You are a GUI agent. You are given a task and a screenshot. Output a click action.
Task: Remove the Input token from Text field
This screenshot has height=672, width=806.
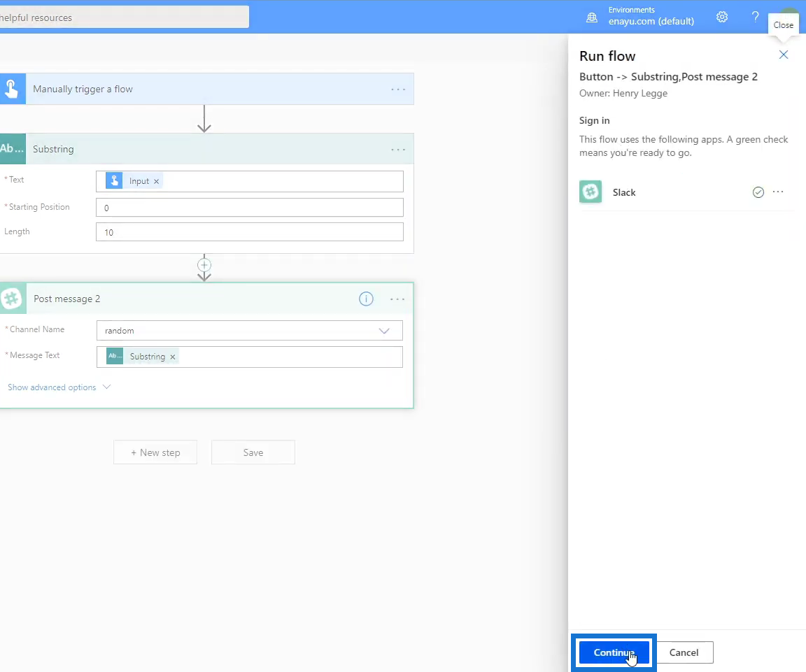(x=156, y=181)
